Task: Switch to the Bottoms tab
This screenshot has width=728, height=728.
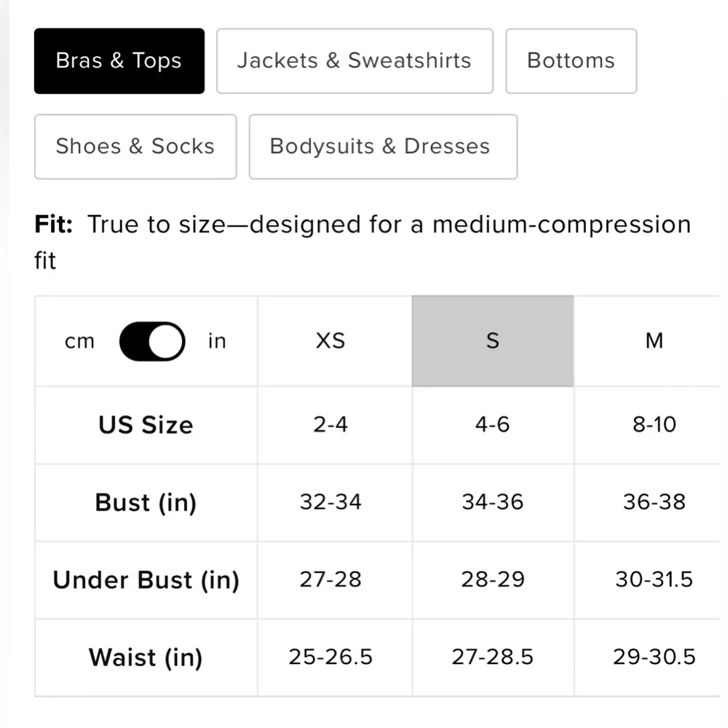Action: click(571, 61)
